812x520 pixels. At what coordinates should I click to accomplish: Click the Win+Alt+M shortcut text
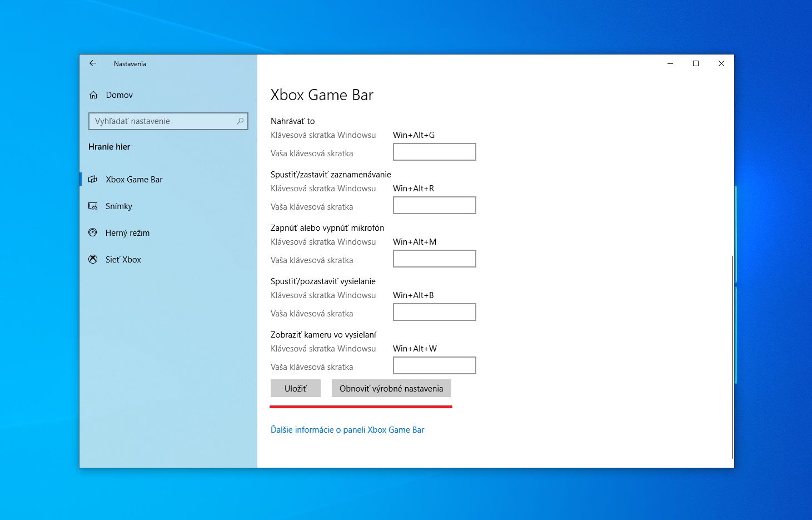415,242
